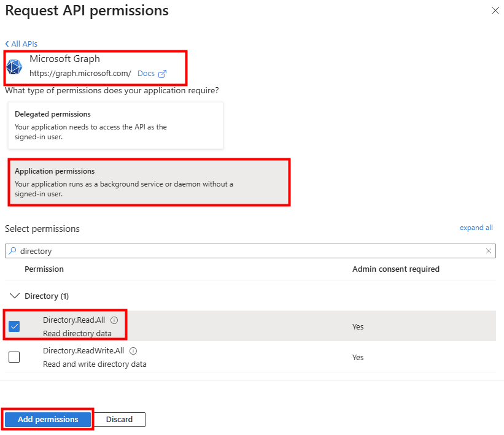
Task: Click the Discard button
Action: (x=119, y=420)
